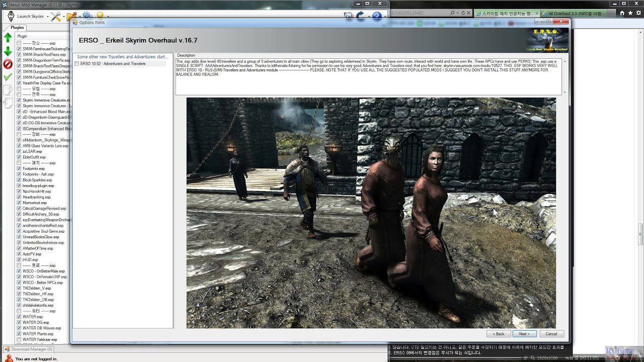Close the Korean Skyrim patch browser tab

537,13
